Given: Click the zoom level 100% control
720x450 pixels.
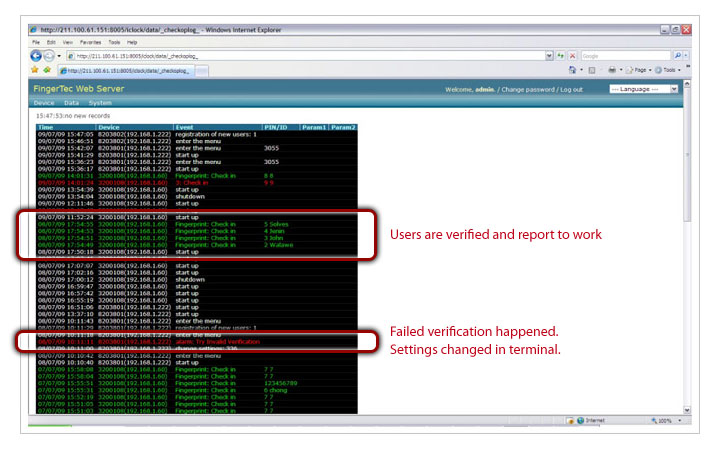Looking at the screenshot, I should 665,421.
